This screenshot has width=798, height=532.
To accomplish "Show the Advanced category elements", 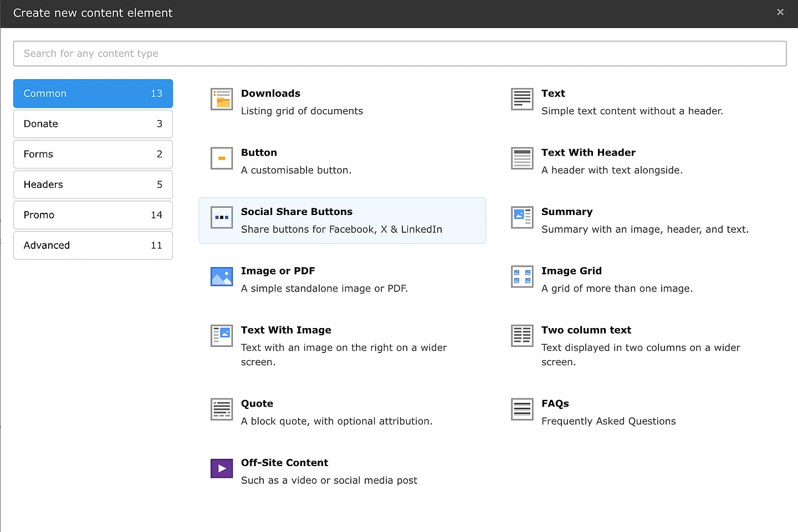I will pos(93,245).
